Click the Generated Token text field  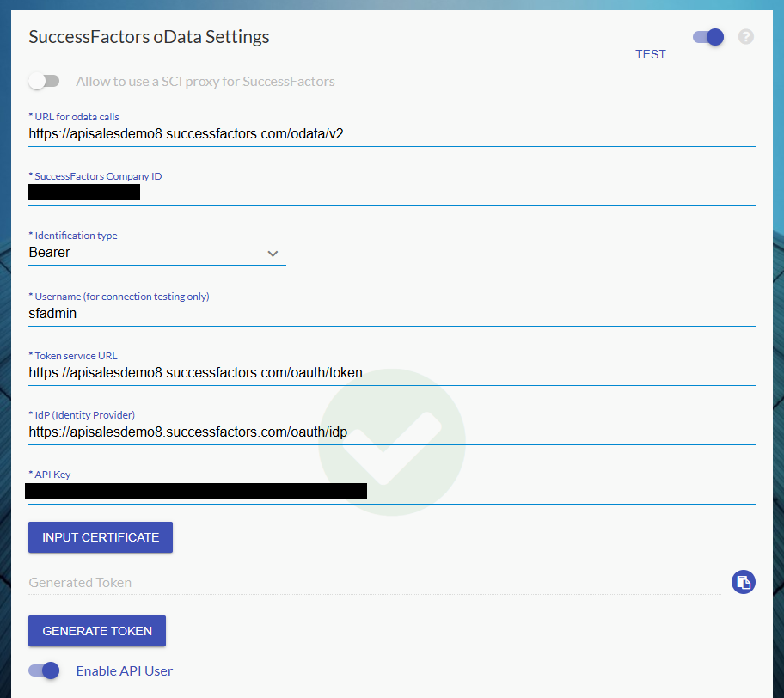tap(374, 583)
